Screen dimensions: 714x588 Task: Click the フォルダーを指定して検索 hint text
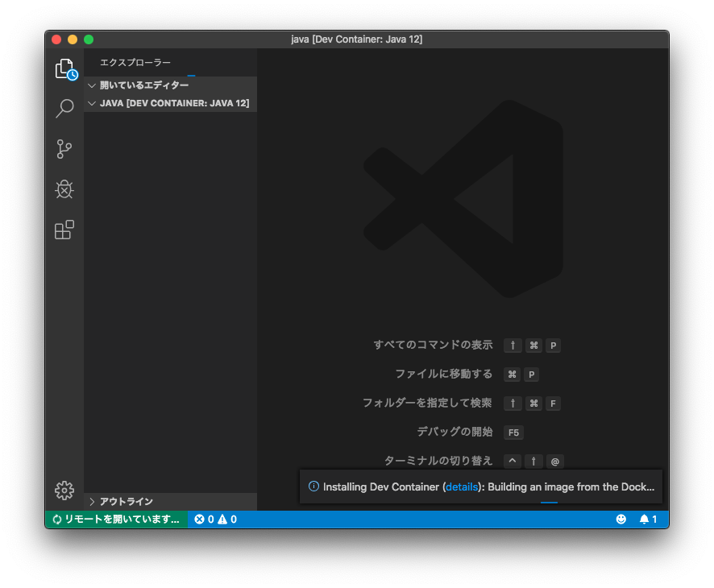pyautogui.click(x=427, y=403)
